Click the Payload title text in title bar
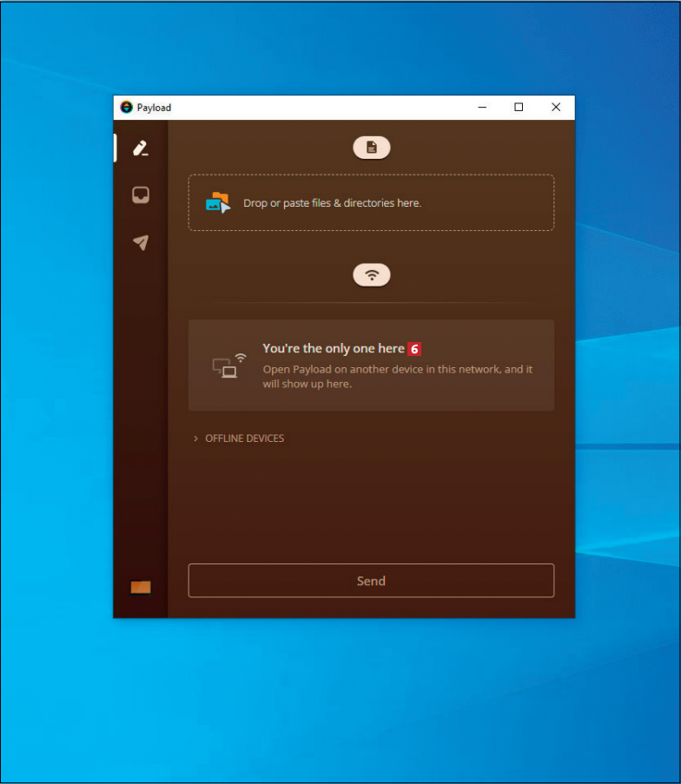Screen dimensions: 681x784 pos(155,108)
